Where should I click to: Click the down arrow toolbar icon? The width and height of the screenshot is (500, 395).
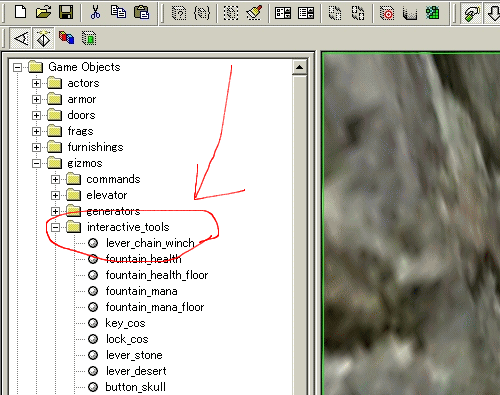pos(493,13)
